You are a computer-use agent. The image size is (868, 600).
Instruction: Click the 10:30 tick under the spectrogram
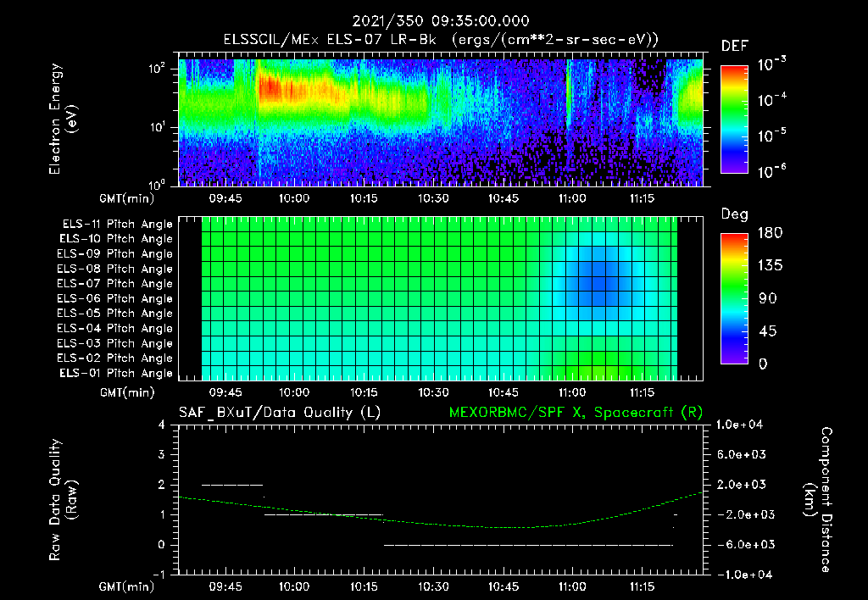433,198
